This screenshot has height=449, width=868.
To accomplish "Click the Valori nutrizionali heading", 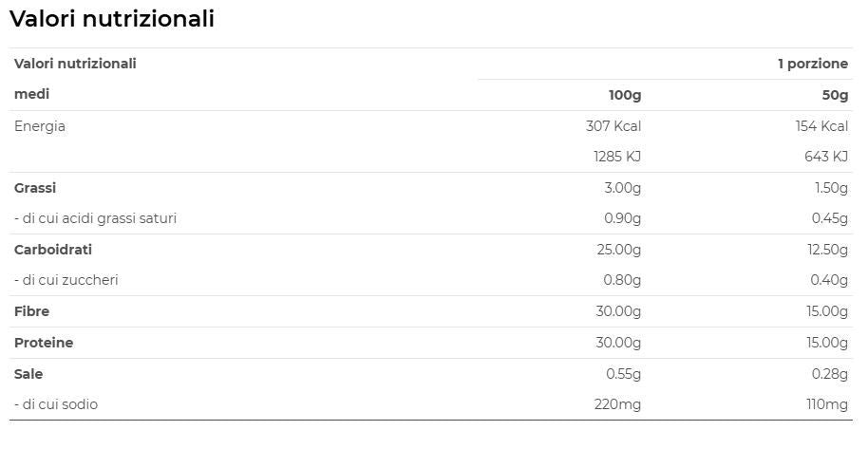I will coord(111,19).
